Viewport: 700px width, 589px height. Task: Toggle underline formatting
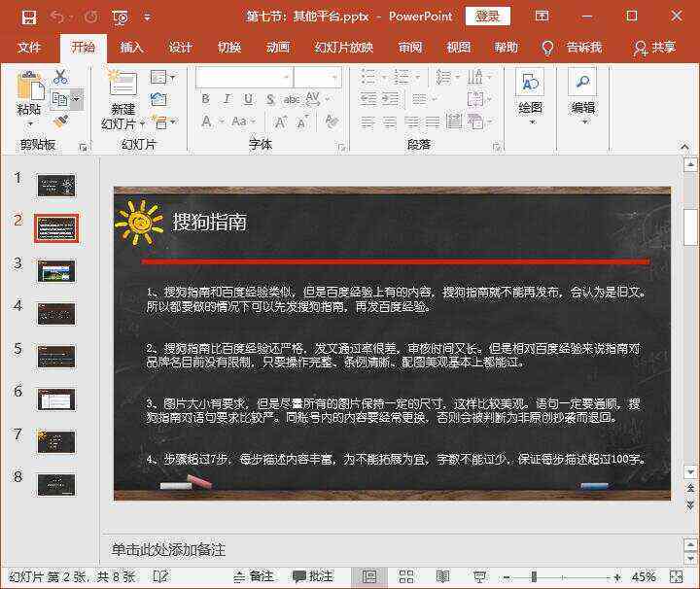(x=248, y=98)
